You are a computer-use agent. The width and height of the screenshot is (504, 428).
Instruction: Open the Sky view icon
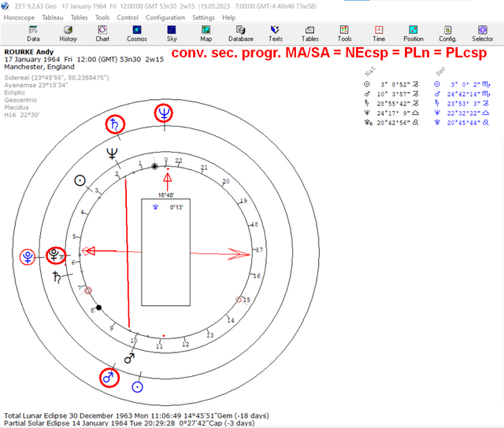[172, 34]
